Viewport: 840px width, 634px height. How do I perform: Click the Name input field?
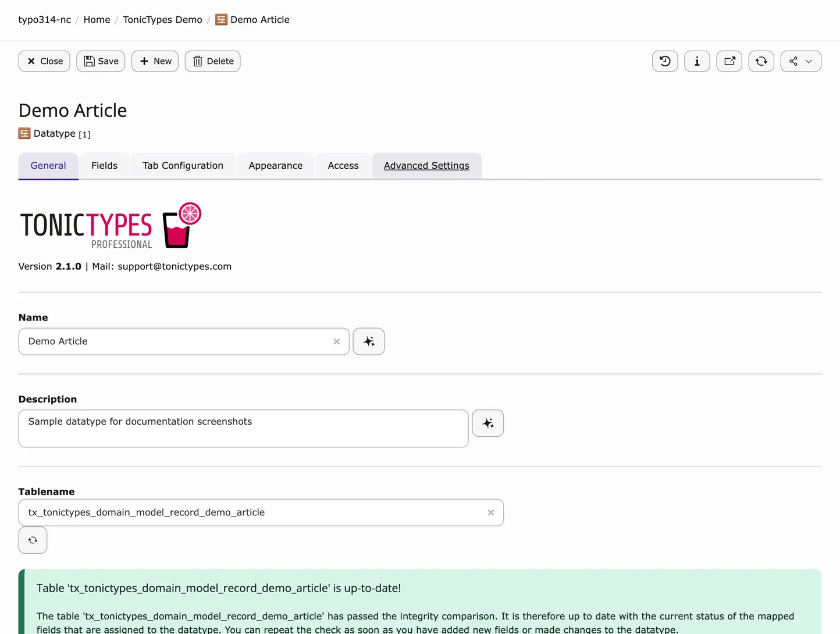coord(184,341)
